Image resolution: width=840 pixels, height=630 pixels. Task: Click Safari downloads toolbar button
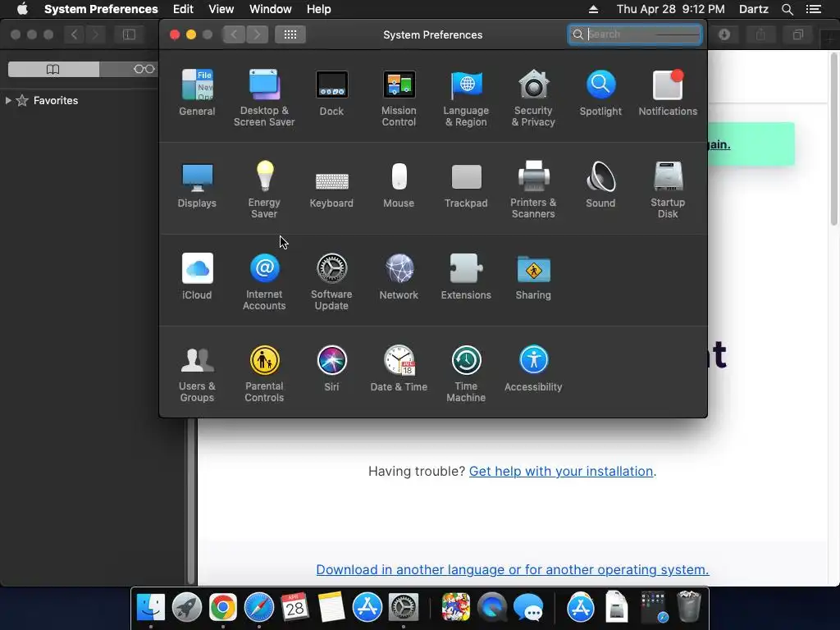[x=724, y=34]
